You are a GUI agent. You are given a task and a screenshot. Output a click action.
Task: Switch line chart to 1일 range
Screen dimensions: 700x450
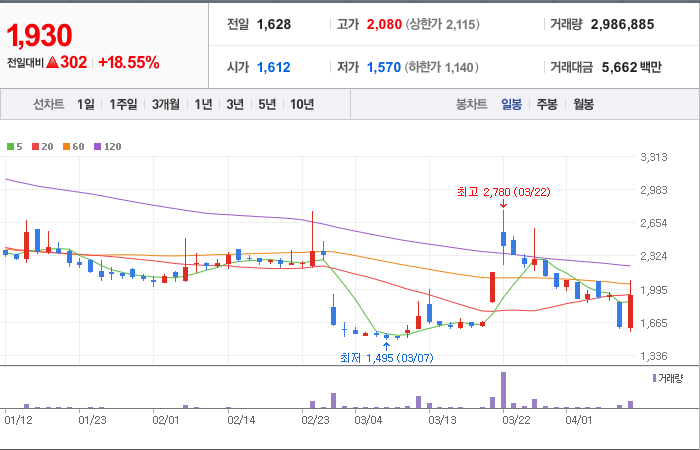tap(86, 104)
